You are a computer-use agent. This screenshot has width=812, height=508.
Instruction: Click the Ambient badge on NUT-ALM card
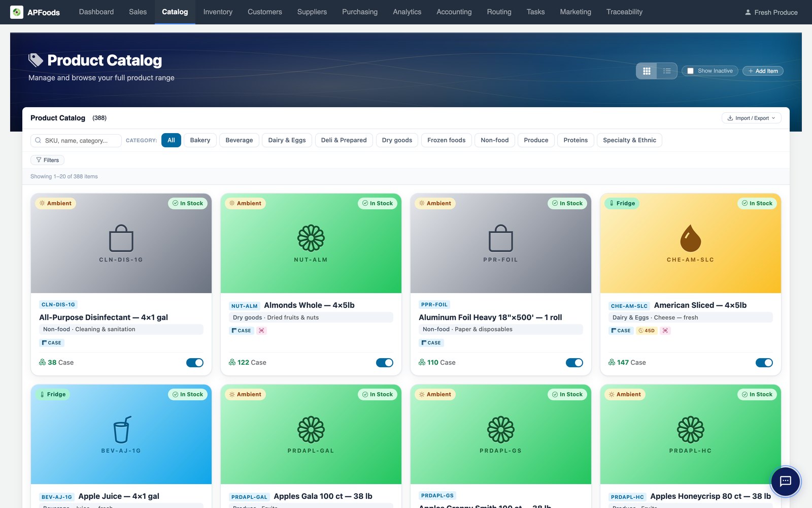coord(245,203)
